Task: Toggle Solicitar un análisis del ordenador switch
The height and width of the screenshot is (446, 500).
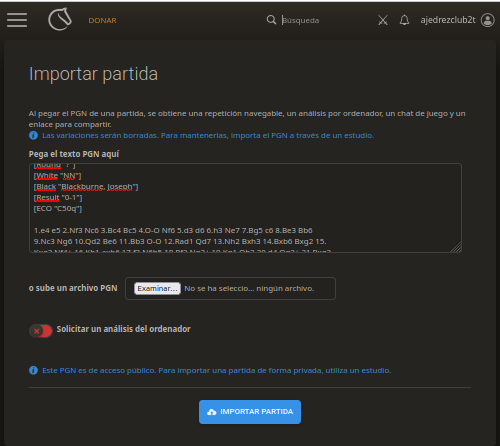Action: pos(41,331)
